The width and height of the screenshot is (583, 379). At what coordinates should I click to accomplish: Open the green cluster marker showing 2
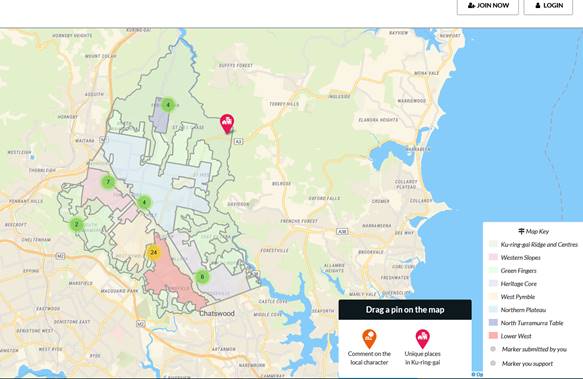pos(77,224)
